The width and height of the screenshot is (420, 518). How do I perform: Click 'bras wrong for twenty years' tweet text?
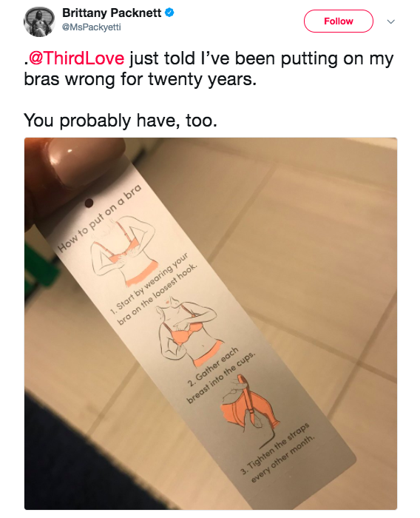tap(140, 79)
